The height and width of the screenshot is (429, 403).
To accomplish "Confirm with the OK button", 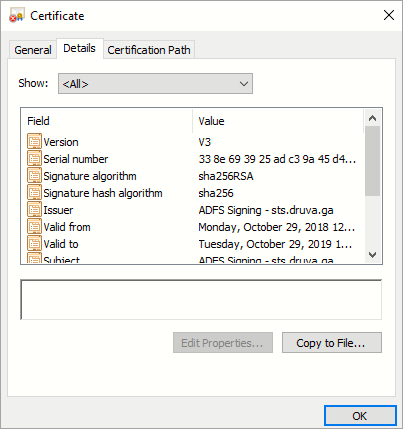I will pos(360,416).
